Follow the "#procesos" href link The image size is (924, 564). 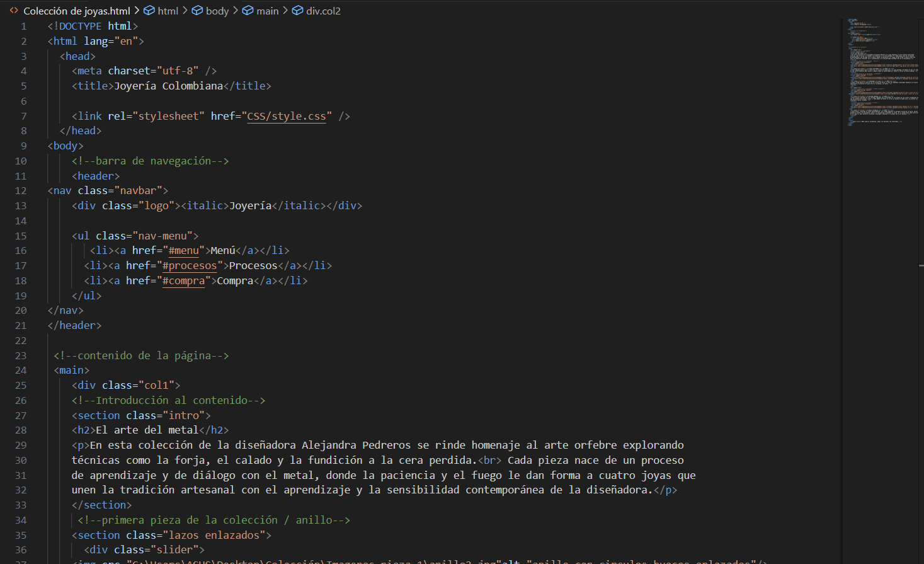[x=190, y=265]
